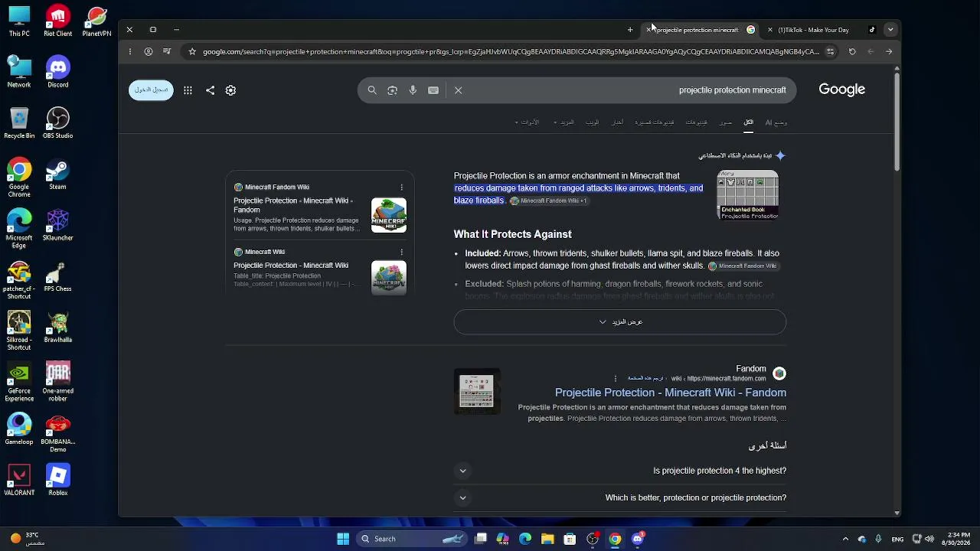Viewport: 980px width, 551px height.
Task: Open the tab search dropdown in Chrome
Action: pyautogui.click(x=890, y=30)
